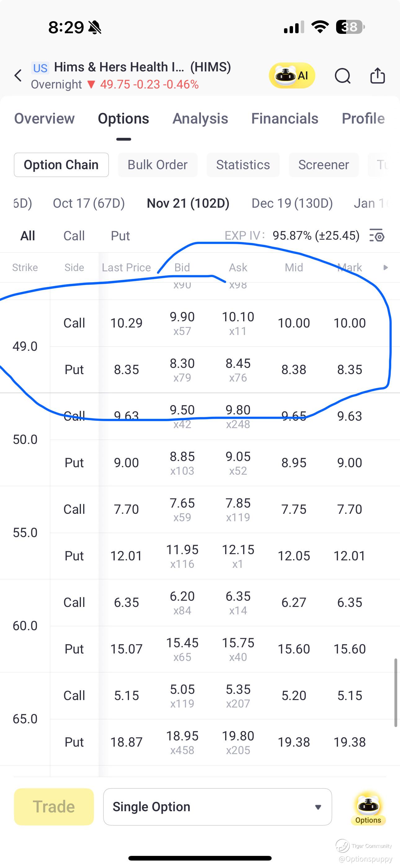Image resolution: width=400 pixels, height=868 pixels.
Task: Open the Single Option dropdown
Action: (x=217, y=807)
